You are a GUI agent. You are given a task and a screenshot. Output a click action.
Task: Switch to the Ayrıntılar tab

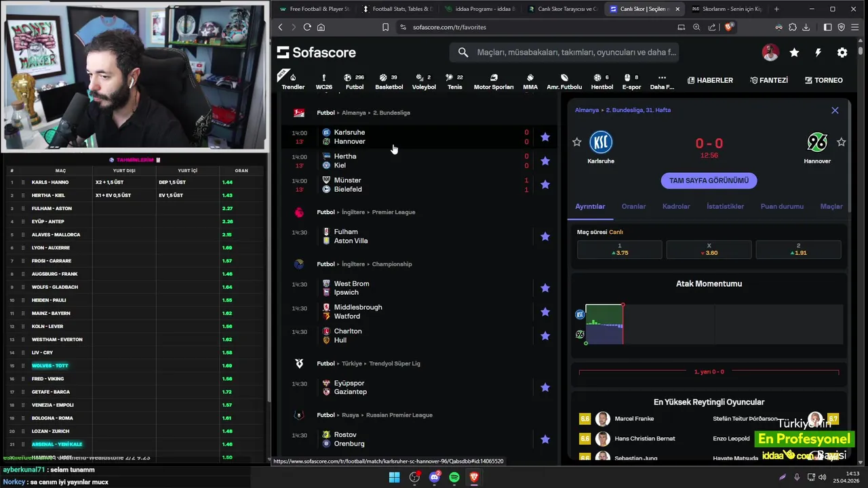[590, 206]
